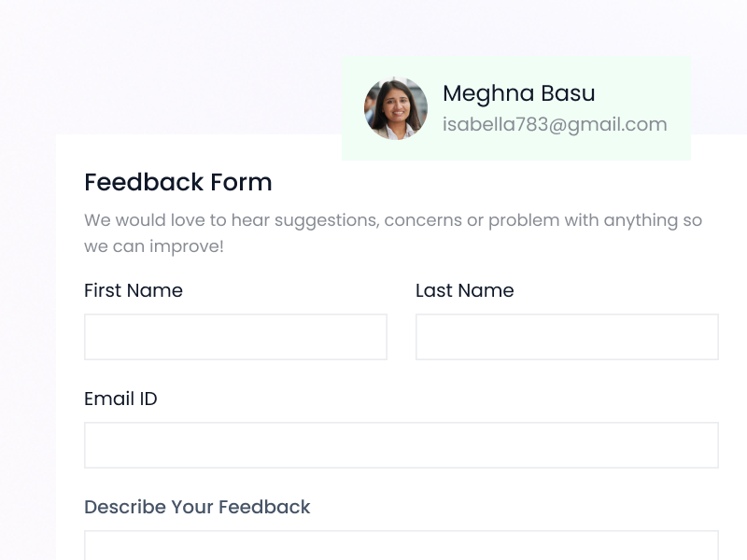Click the word 'Form' in the heading
The width and height of the screenshot is (747, 560).
coord(241,182)
